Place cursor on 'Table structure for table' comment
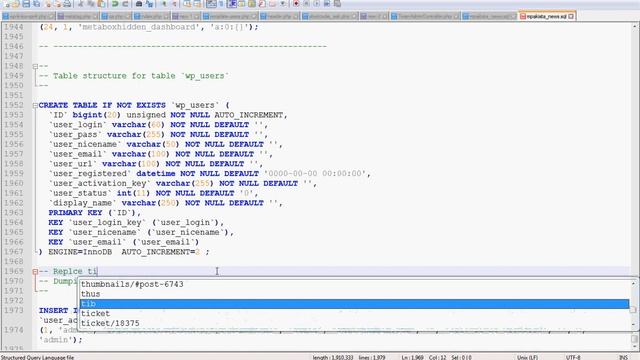The image size is (640, 360). click(133, 76)
